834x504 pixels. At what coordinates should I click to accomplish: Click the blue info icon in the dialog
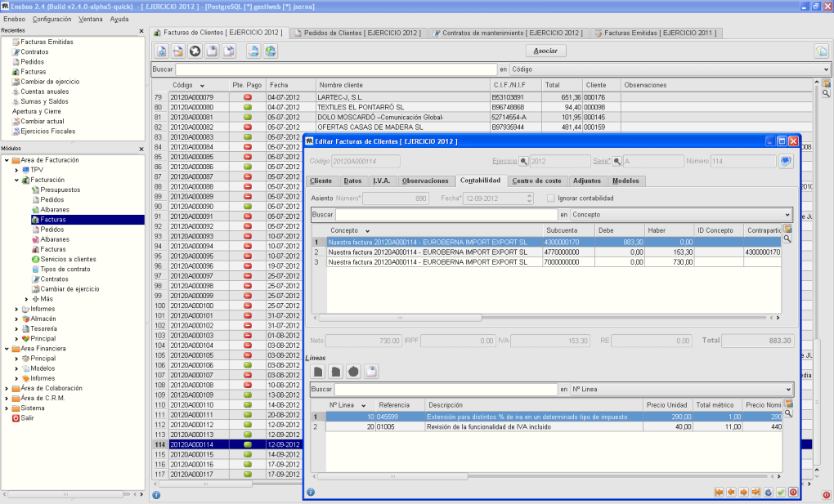pos(311,492)
